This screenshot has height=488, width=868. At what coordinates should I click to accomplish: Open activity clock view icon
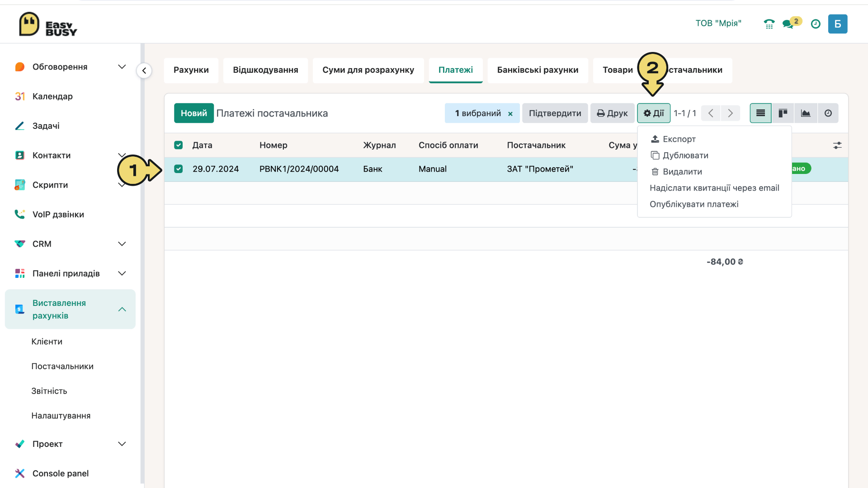(828, 113)
